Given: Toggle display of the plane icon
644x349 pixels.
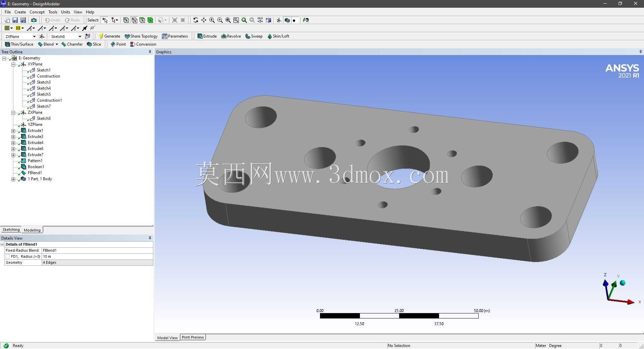Looking at the screenshot, I should (279, 20).
